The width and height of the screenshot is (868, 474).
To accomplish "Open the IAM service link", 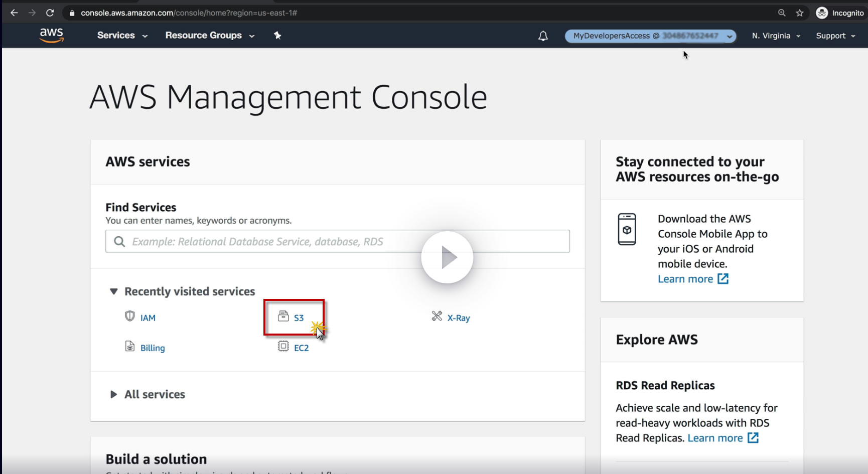I will click(148, 318).
